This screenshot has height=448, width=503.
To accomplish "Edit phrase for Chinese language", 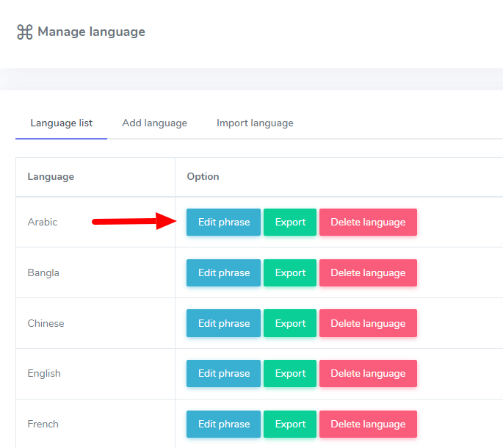I will 223,323.
